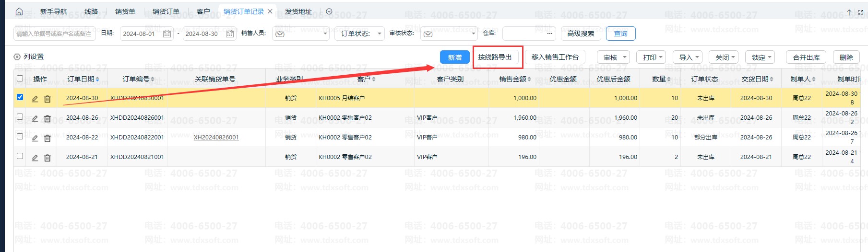Sort table by 订单日期 column header
This screenshot has width=868, height=252.
click(x=83, y=79)
